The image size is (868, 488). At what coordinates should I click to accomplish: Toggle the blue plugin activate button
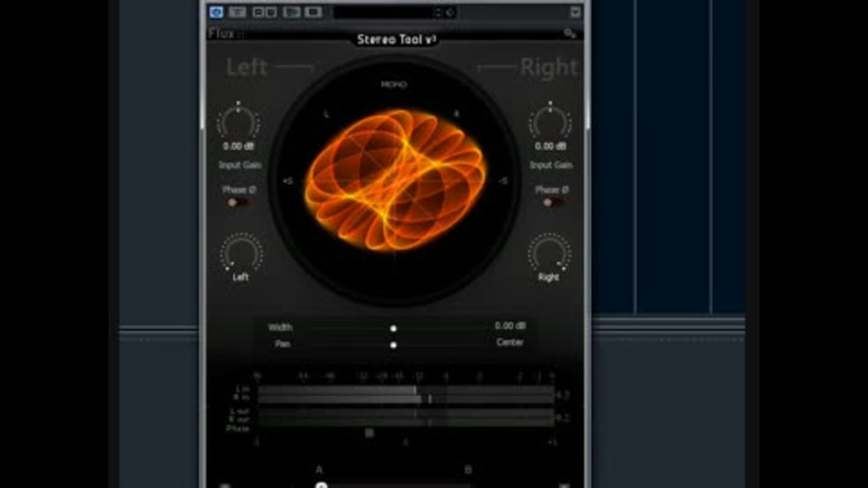pyautogui.click(x=216, y=12)
